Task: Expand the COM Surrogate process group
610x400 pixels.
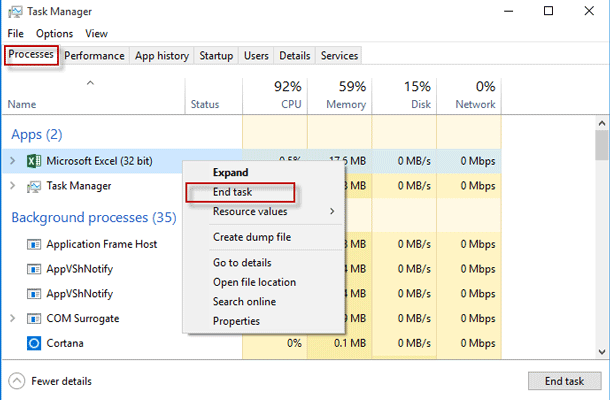Action: [12, 318]
